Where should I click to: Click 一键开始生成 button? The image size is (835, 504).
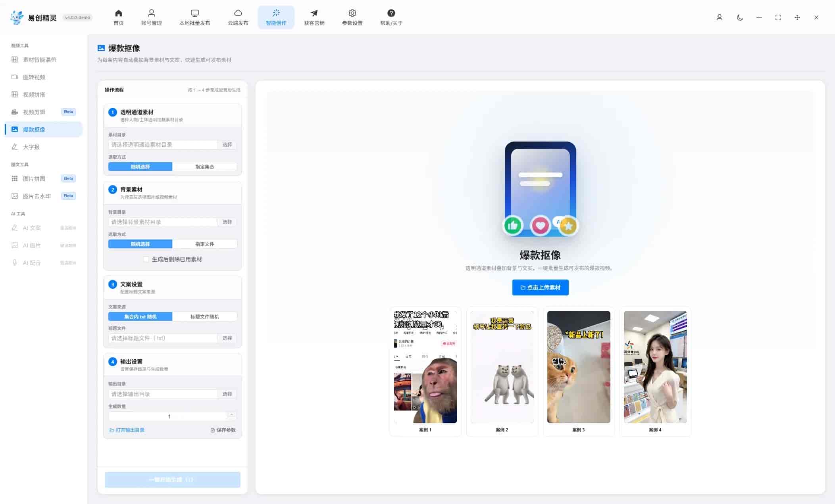pos(172,480)
